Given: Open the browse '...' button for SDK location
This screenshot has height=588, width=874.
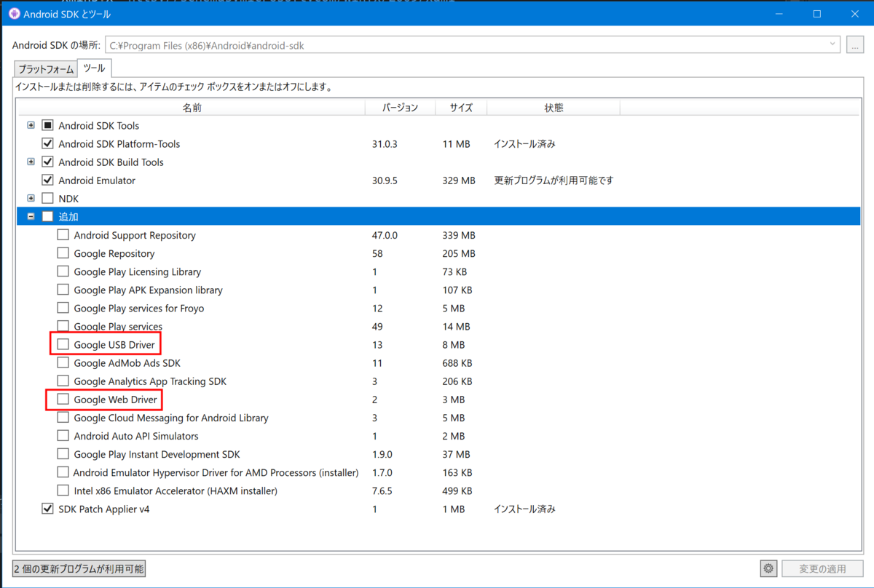Looking at the screenshot, I should pos(855,45).
